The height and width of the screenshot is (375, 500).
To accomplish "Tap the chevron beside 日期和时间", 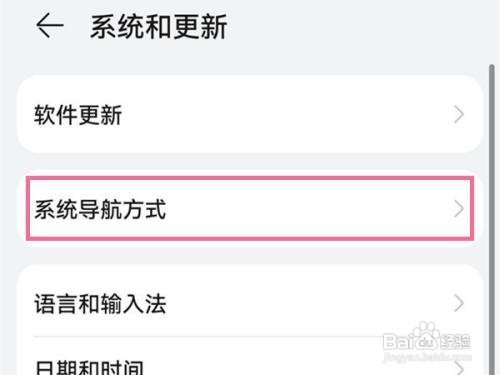I will [459, 368].
